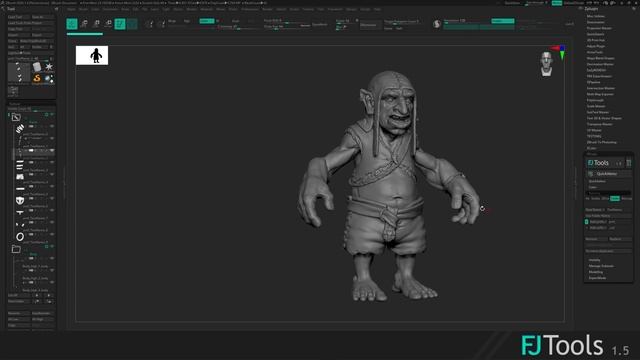Click the FJ Tools logo in the plugin panel
The width and height of the screenshot is (640, 360).
point(598,163)
